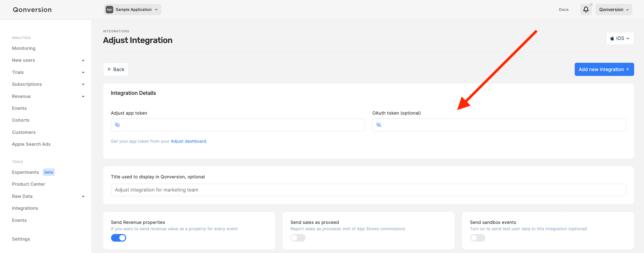Click the INTEGRATIONS breadcrumb label
Image resolution: width=644 pixels, height=253 pixels.
tap(116, 31)
